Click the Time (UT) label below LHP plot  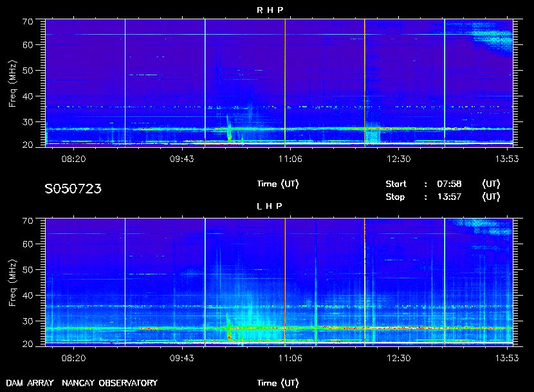278,383
